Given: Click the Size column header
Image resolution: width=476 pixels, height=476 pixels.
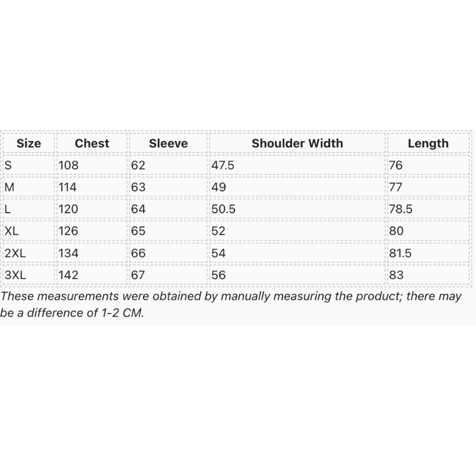Looking at the screenshot, I should coord(29,143).
